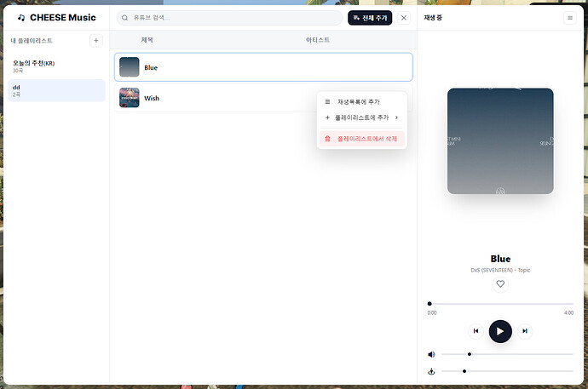Screen dimensions: 588x389
Task: Adjust the volume slider
Action: [x=507, y=354]
